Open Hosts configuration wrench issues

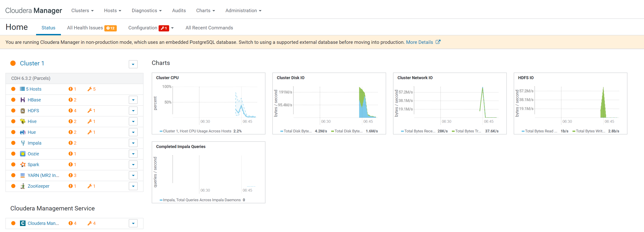pos(91,89)
